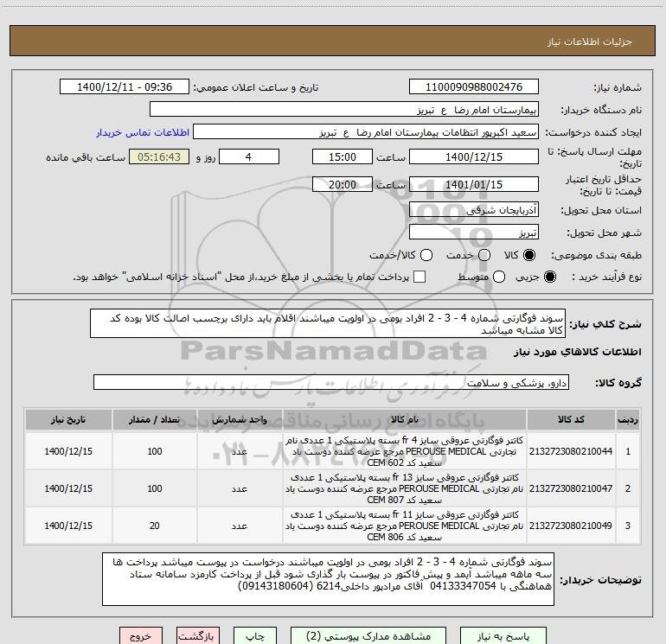Click the item name with CEM 807

(x=405, y=488)
